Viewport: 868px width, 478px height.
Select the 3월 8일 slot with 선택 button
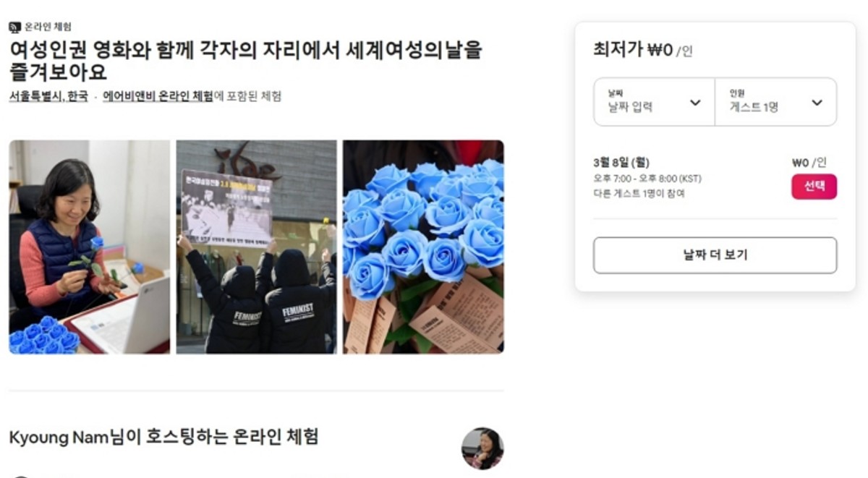814,187
